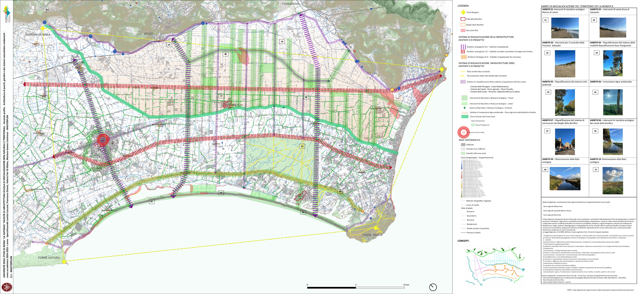Click the FOSSANOVA map label

click(291, 4)
